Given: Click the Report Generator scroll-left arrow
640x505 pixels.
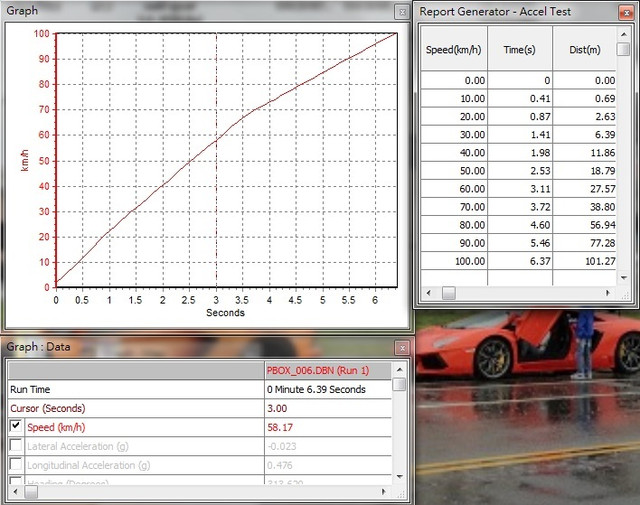Looking at the screenshot, I should pyautogui.click(x=429, y=293).
